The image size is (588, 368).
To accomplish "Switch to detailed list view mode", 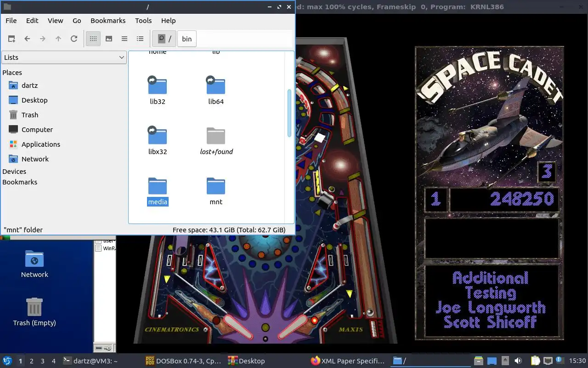I will (x=140, y=39).
